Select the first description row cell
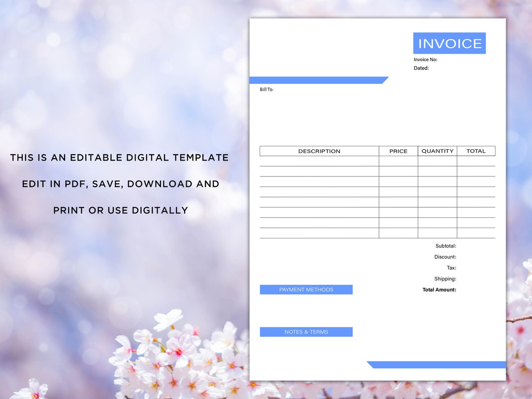 tap(319, 161)
